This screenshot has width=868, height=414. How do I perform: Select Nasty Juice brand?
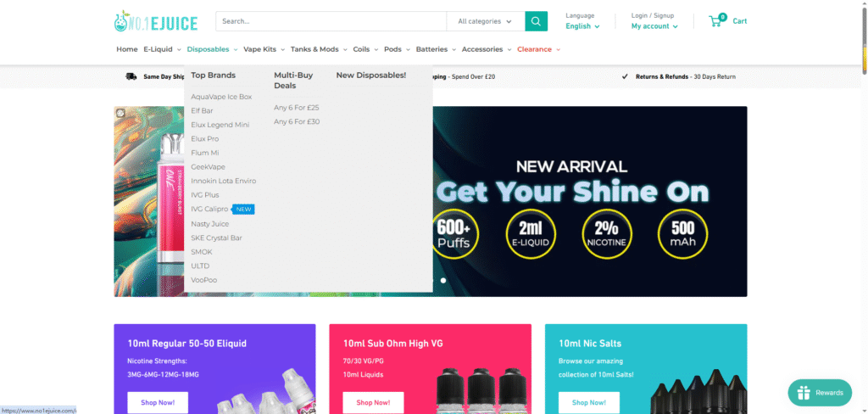tap(210, 224)
